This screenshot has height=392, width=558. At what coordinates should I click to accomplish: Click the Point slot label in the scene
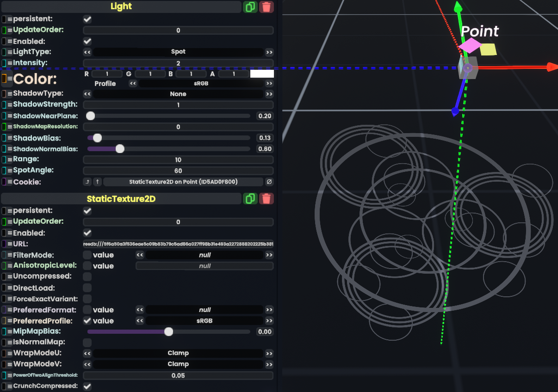pyautogui.click(x=480, y=31)
